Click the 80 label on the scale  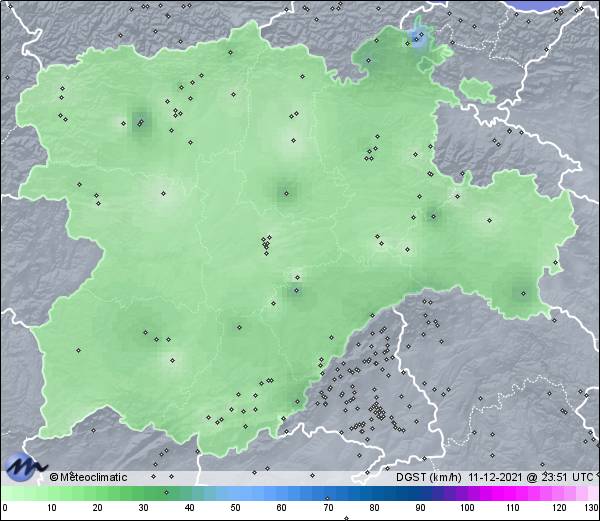pyautogui.click(x=374, y=508)
